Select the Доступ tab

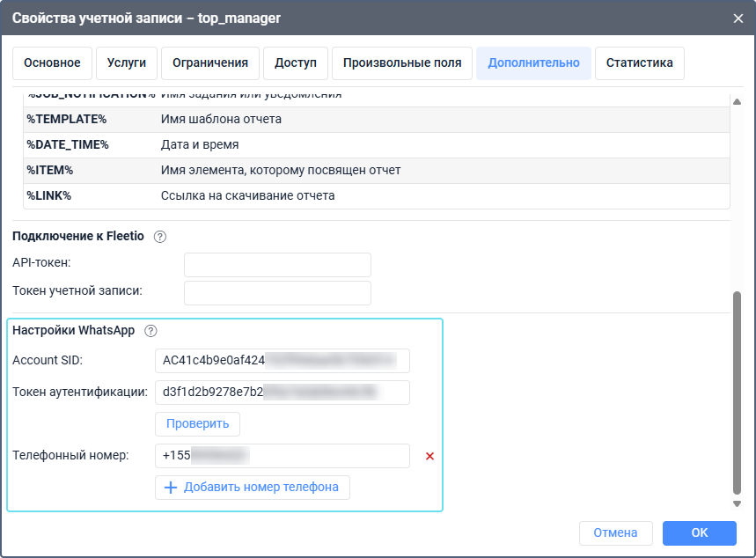(296, 63)
